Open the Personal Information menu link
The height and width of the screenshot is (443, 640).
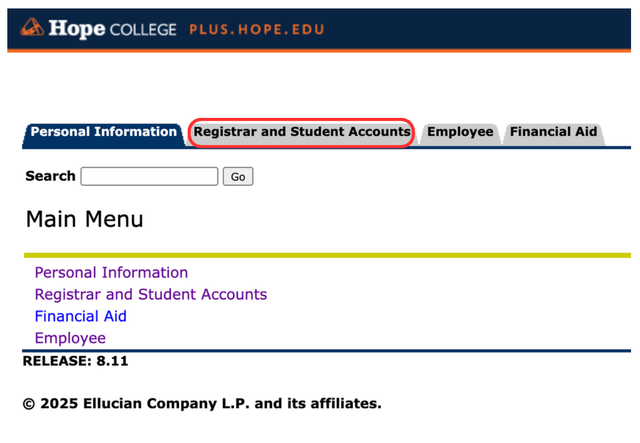111,272
